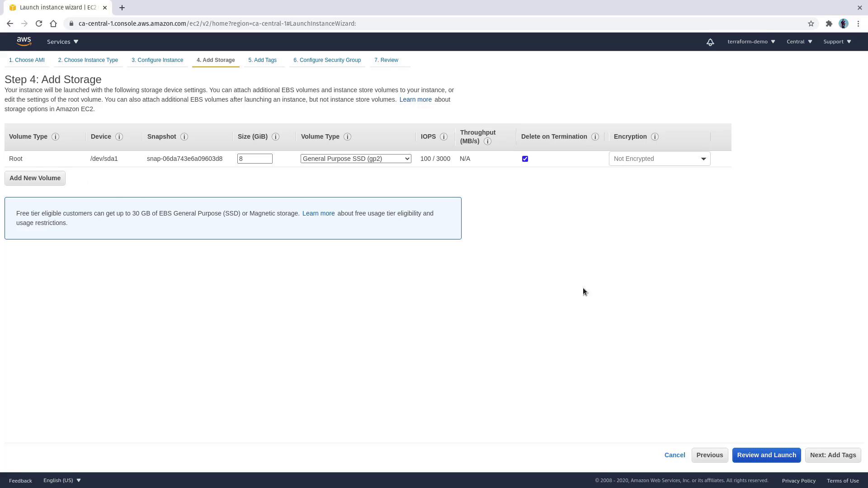Click info icon next to Size (GiB)
Image resolution: width=868 pixels, height=488 pixels.
tap(275, 137)
